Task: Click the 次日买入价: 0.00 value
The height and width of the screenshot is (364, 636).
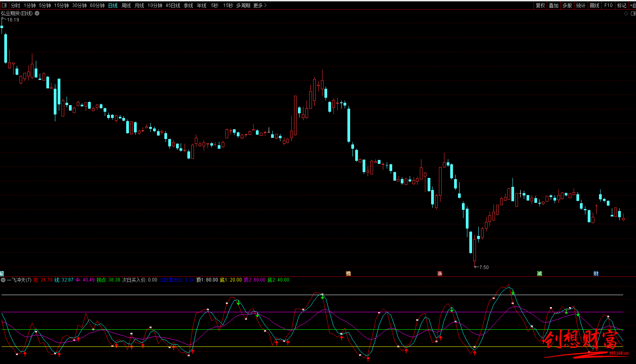Action: [x=140, y=280]
